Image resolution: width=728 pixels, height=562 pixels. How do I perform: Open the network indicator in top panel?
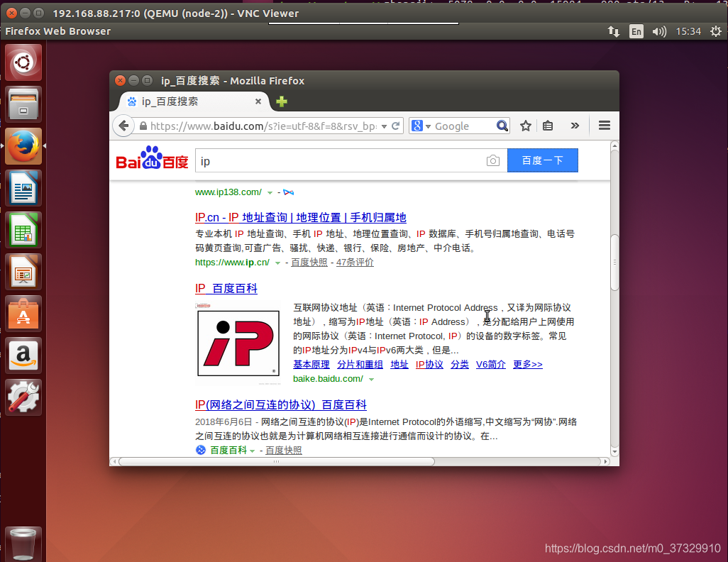click(613, 31)
